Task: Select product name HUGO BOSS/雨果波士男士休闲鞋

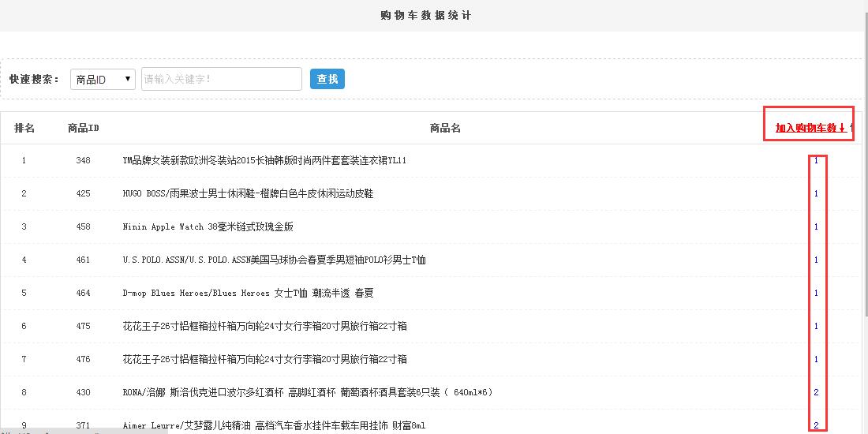Action: pyautogui.click(x=248, y=194)
